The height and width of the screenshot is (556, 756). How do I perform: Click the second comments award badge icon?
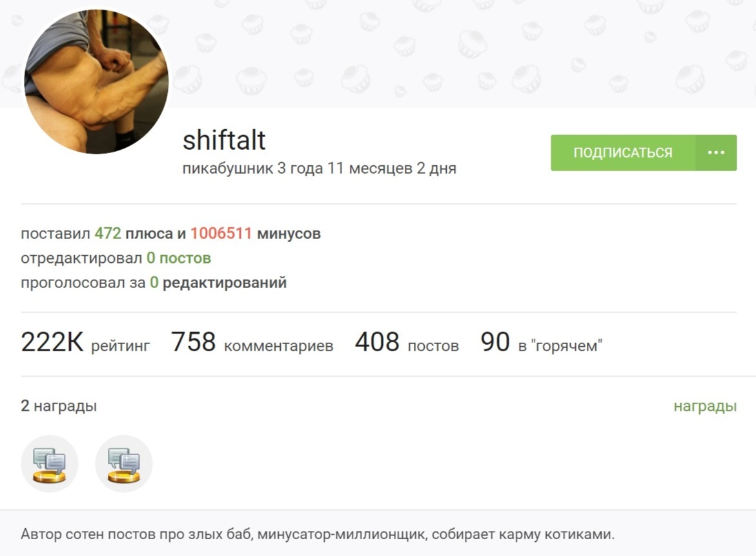124,464
